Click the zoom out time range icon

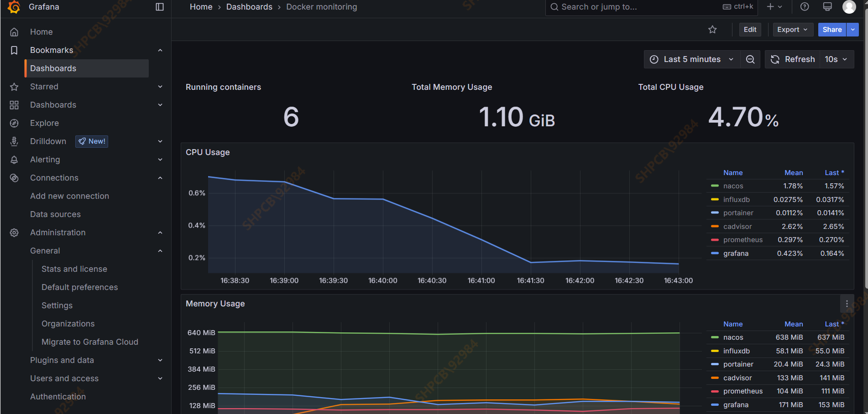(x=750, y=59)
